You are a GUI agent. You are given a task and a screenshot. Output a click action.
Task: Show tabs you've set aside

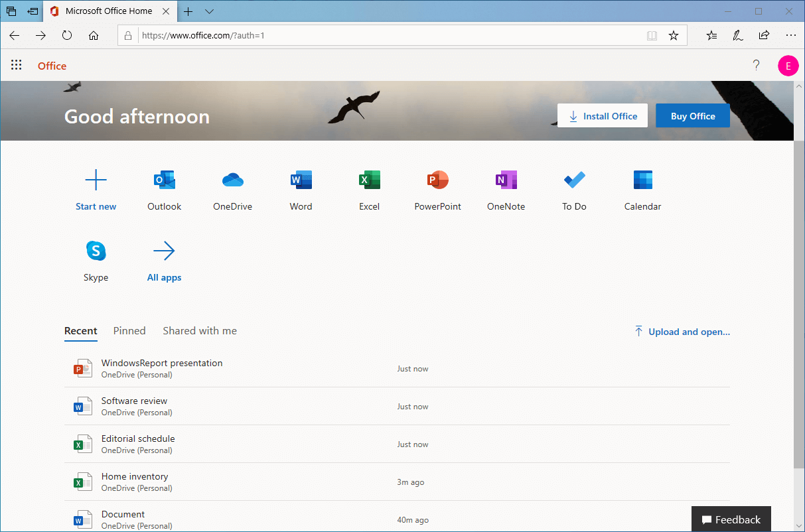12,11
